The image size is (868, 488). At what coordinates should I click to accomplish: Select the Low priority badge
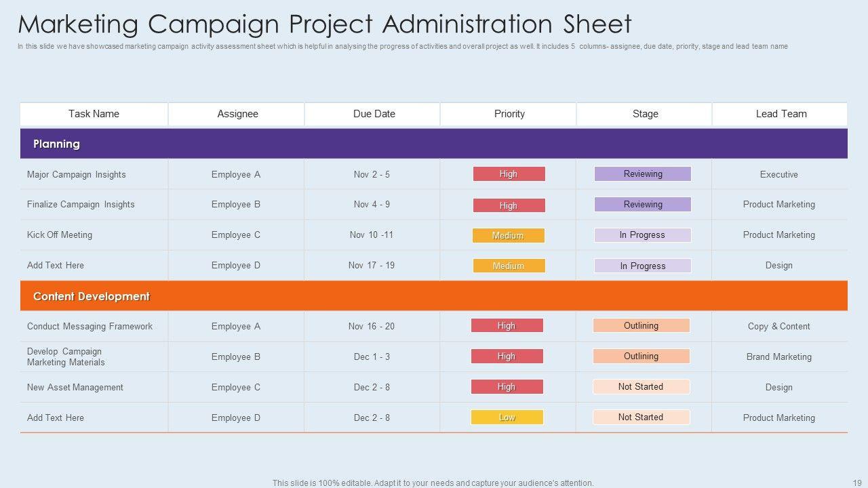click(507, 418)
